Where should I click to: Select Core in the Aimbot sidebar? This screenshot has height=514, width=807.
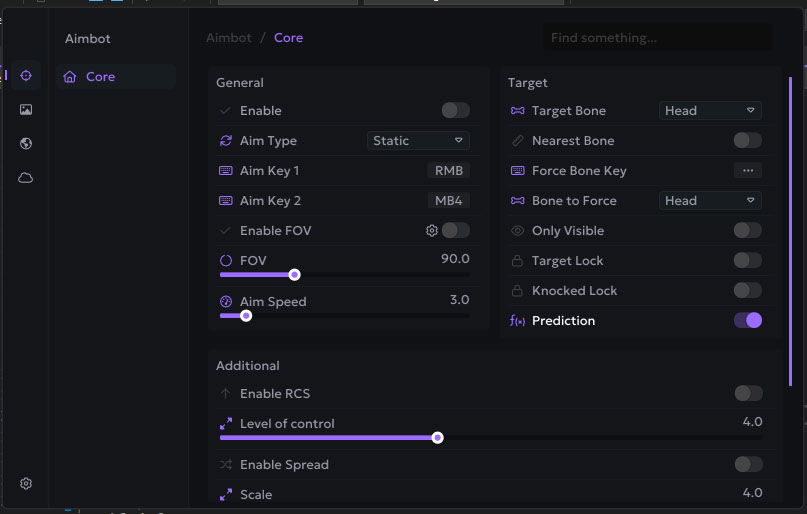tap(100, 77)
